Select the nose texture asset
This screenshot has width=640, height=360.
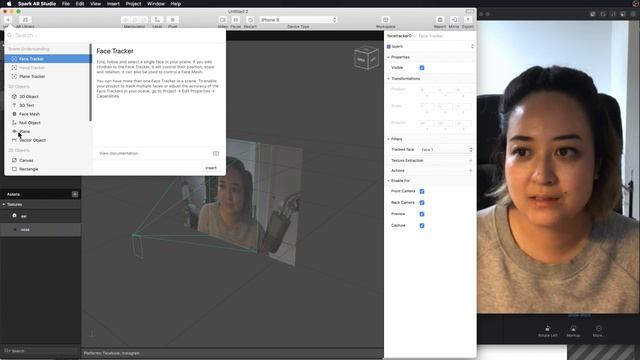[40, 229]
